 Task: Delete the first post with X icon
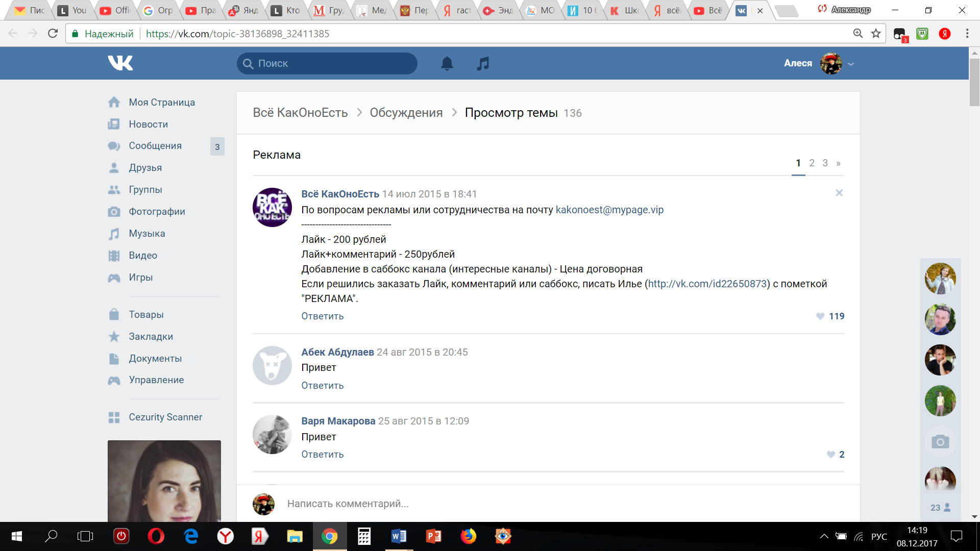click(x=839, y=193)
